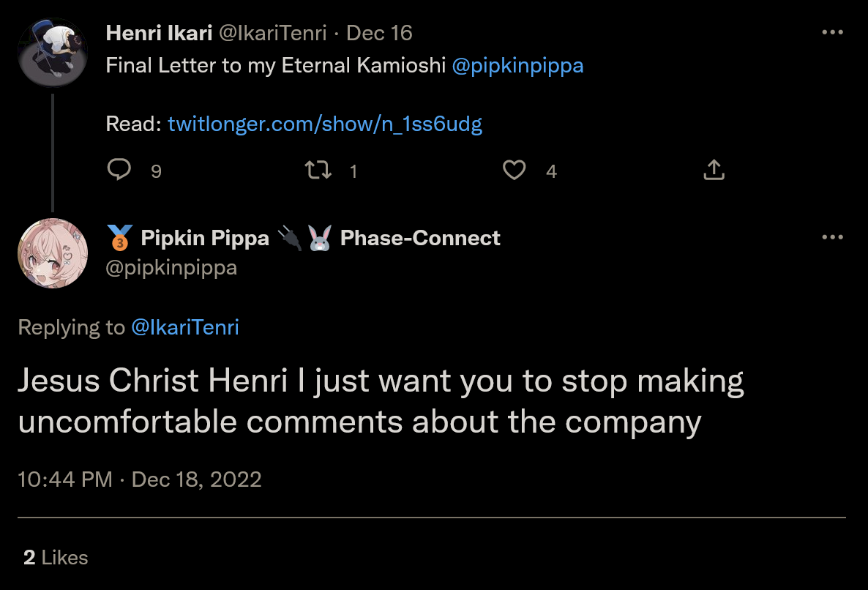Open Henri Ikari's profile picture
868x590 pixels.
tap(53, 53)
